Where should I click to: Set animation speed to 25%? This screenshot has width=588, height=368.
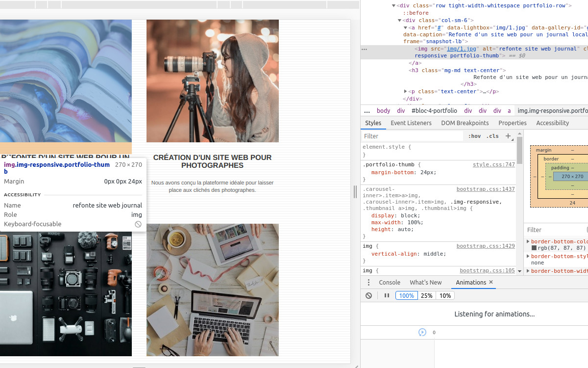click(426, 295)
